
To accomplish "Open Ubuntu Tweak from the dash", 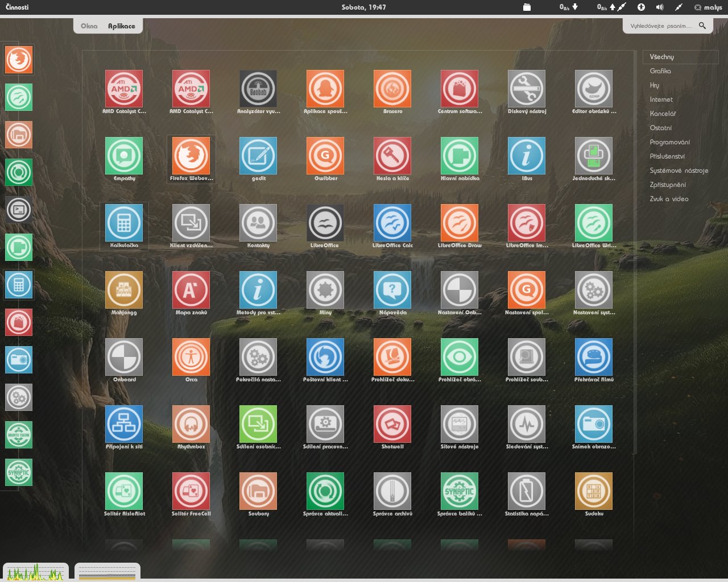I will click(x=19, y=435).
